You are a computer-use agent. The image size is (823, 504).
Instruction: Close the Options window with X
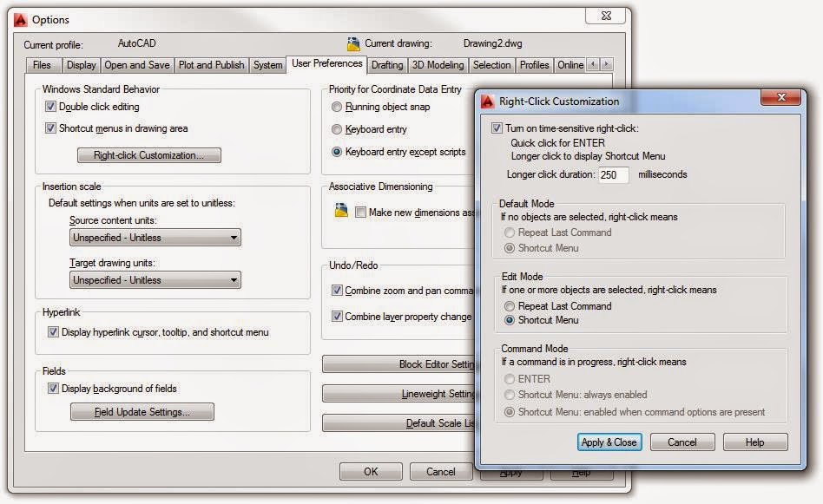tap(606, 16)
